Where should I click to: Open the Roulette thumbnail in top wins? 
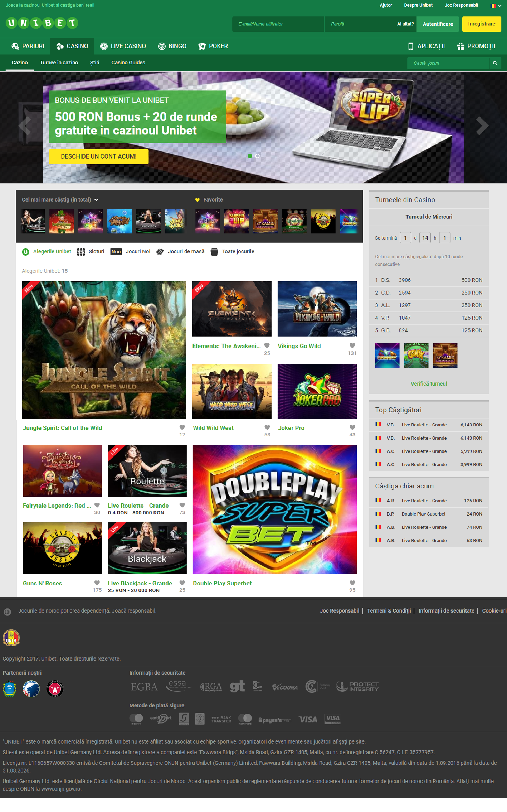pos(33,221)
